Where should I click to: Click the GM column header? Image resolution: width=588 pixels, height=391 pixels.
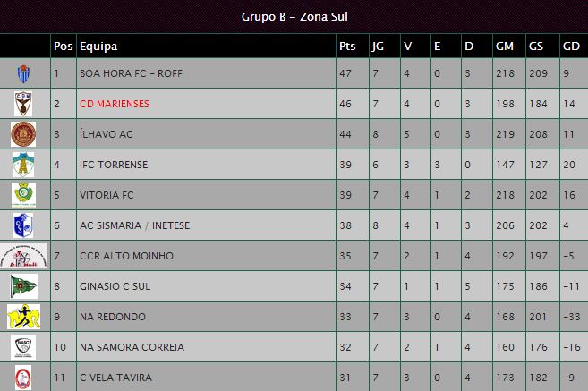tap(505, 47)
